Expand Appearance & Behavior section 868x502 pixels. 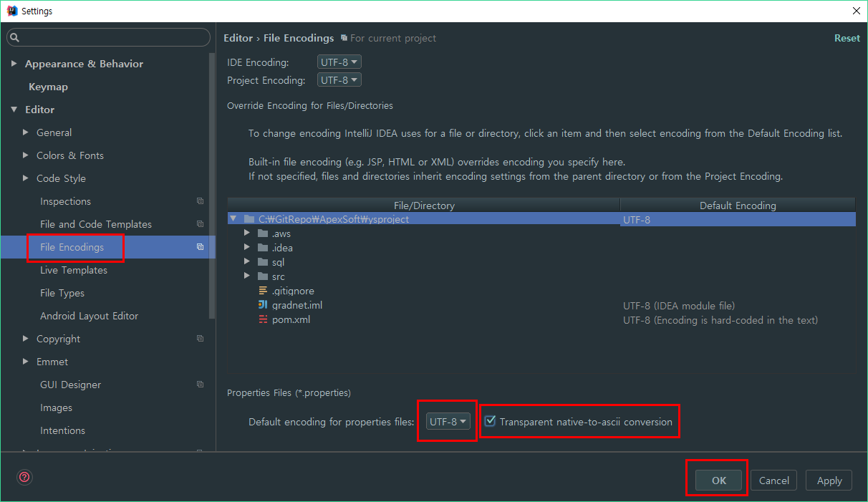point(14,64)
